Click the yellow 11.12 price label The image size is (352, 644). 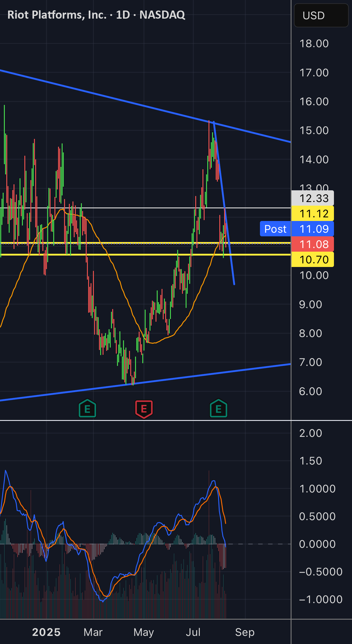(x=313, y=213)
